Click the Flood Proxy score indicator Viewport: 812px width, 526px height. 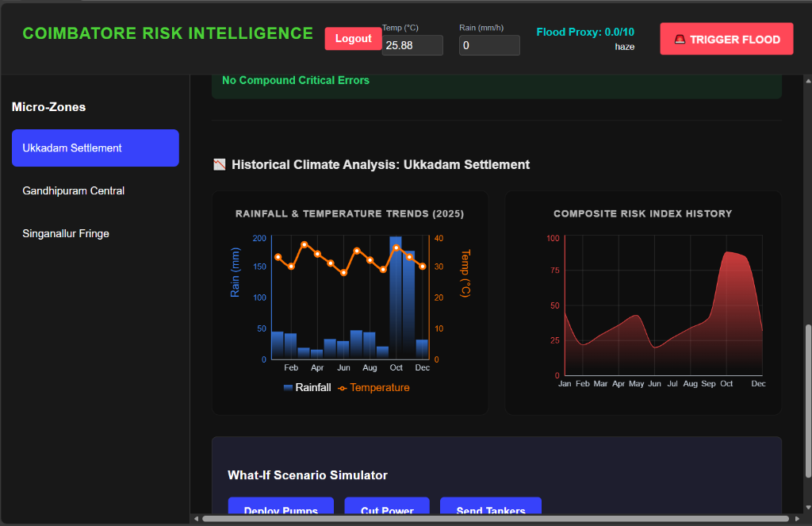[x=585, y=32]
